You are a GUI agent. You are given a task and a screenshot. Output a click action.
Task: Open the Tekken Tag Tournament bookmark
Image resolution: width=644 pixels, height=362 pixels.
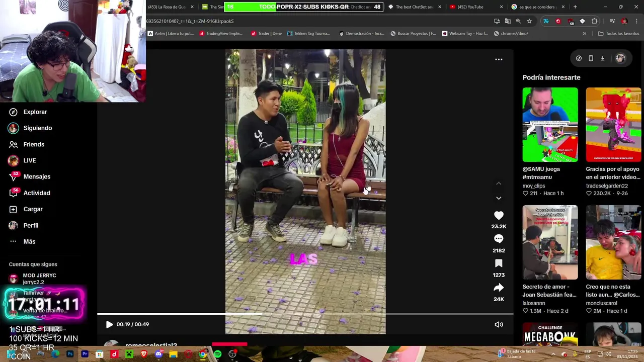308,34
